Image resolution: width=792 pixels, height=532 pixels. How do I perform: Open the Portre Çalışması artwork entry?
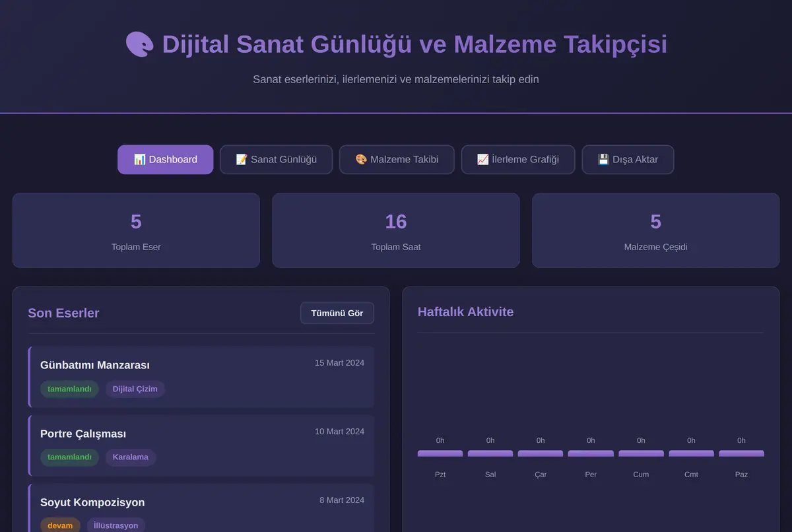click(201, 446)
